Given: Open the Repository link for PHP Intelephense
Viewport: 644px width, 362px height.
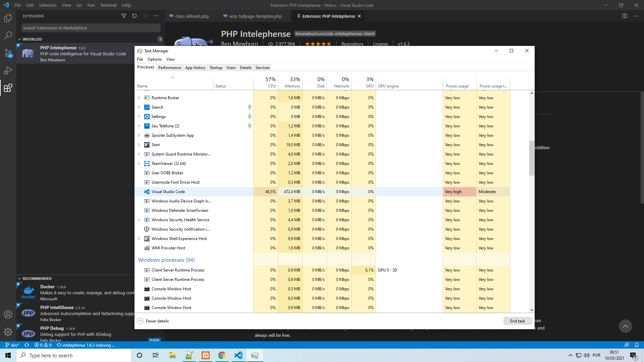Looking at the screenshot, I should point(352,44).
